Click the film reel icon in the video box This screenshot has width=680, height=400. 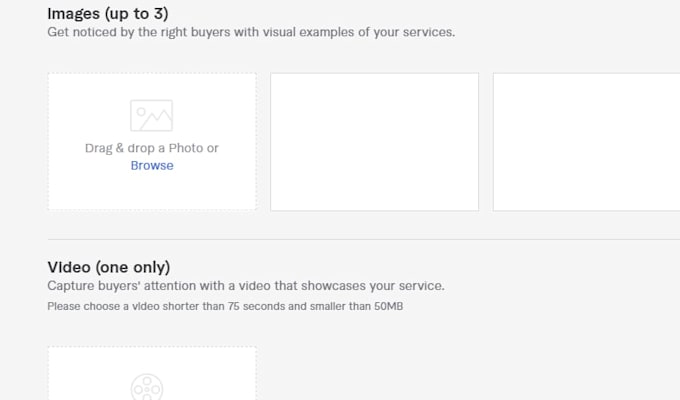[x=147, y=387]
